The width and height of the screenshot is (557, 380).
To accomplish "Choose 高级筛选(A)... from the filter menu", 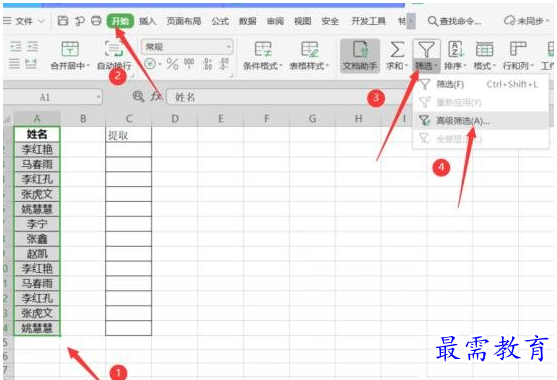I will [480, 121].
